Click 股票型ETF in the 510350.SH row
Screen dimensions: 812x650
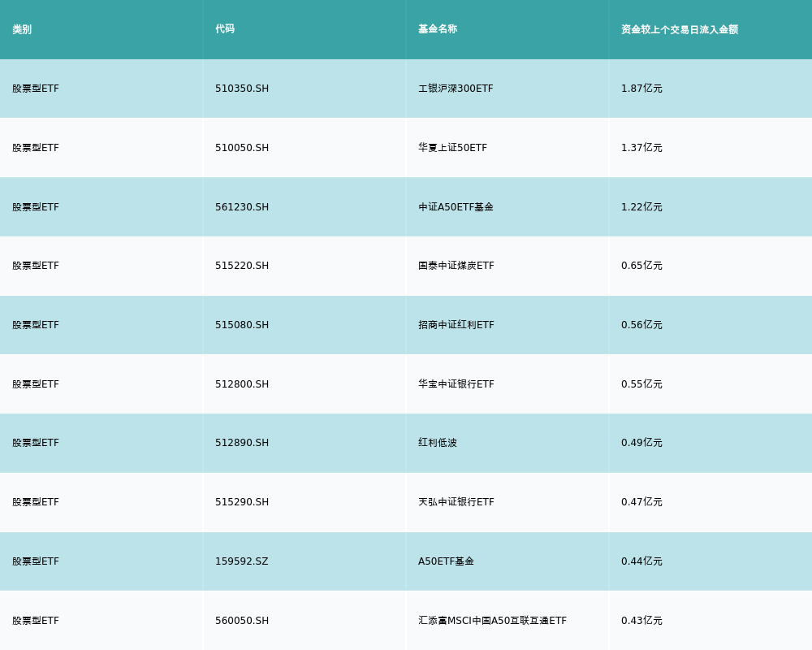pos(36,89)
